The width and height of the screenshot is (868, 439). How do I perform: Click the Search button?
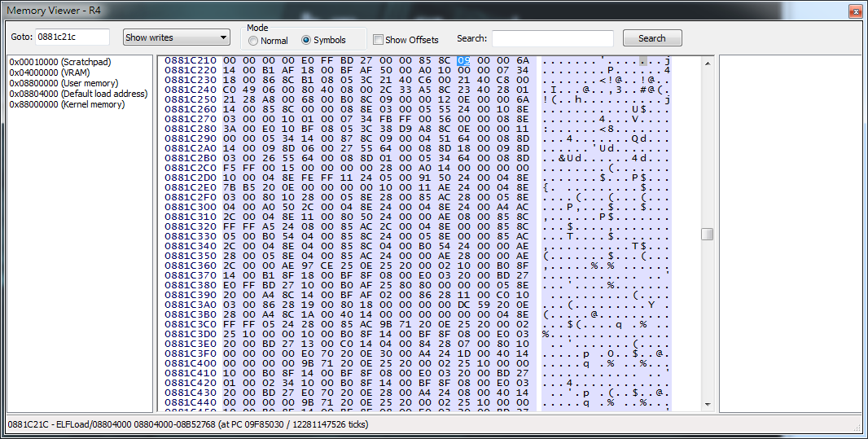tap(652, 38)
